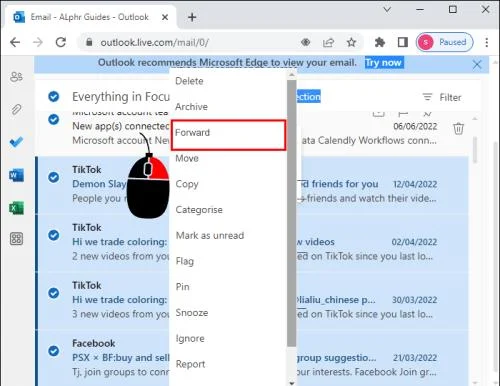Uncheck the TikTok Demon Slayer email checkbox
This screenshot has width=500, height=386.
[x=54, y=177]
